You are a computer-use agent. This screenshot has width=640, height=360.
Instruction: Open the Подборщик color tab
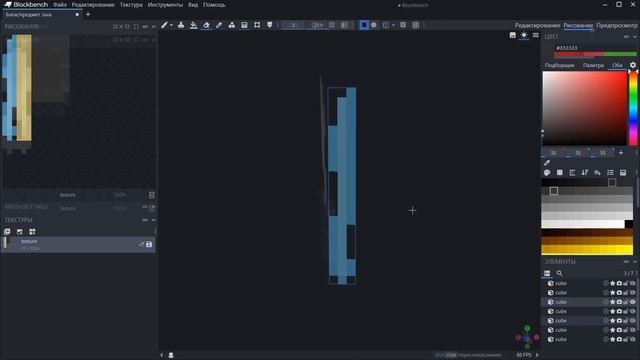click(x=559, y=65)
